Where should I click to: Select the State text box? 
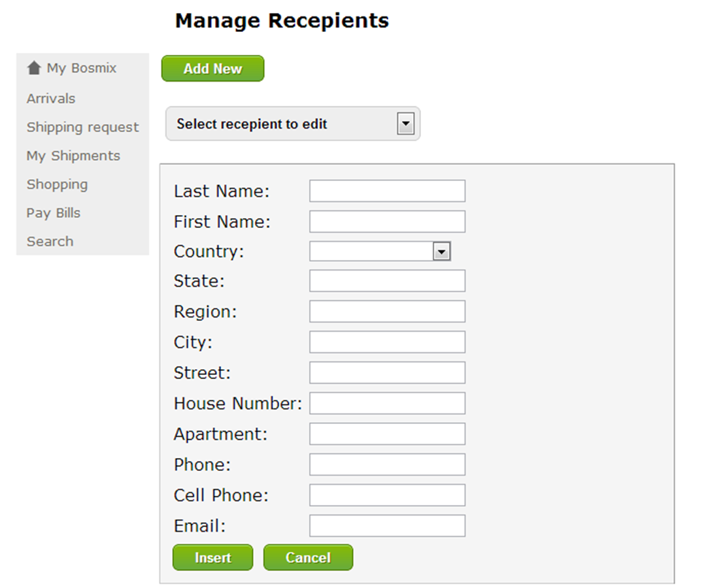(387, 281)
